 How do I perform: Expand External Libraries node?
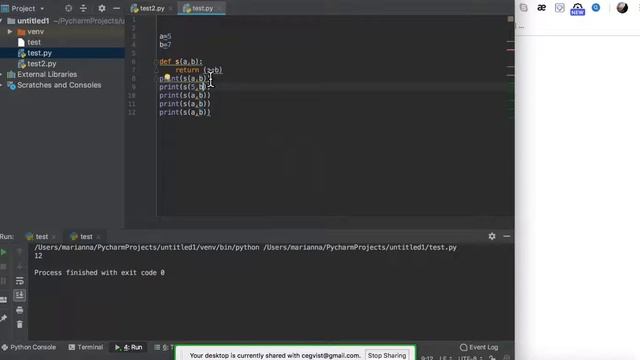pyautogui.click(x=1, y=74)
